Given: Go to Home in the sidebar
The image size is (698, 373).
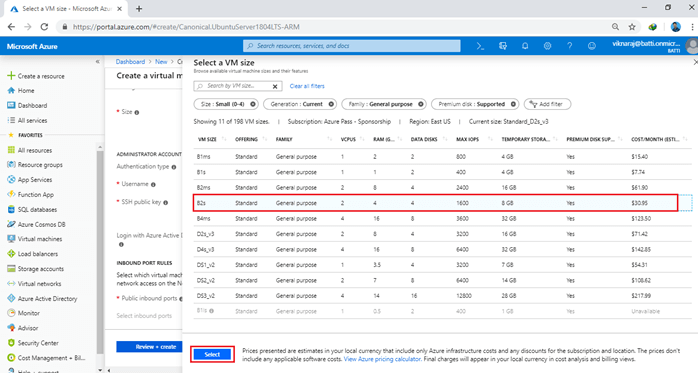Looking at the screenshot, I should tap(21, 90).
